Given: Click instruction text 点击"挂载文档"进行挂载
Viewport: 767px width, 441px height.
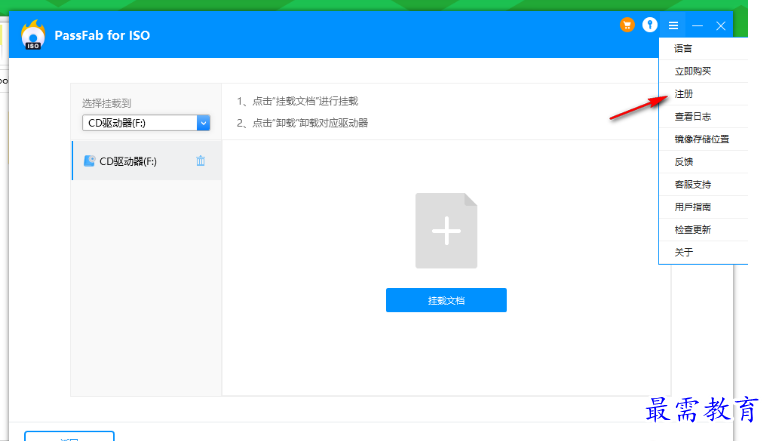Looking at the screenshot, I should [x=305, y=101].
